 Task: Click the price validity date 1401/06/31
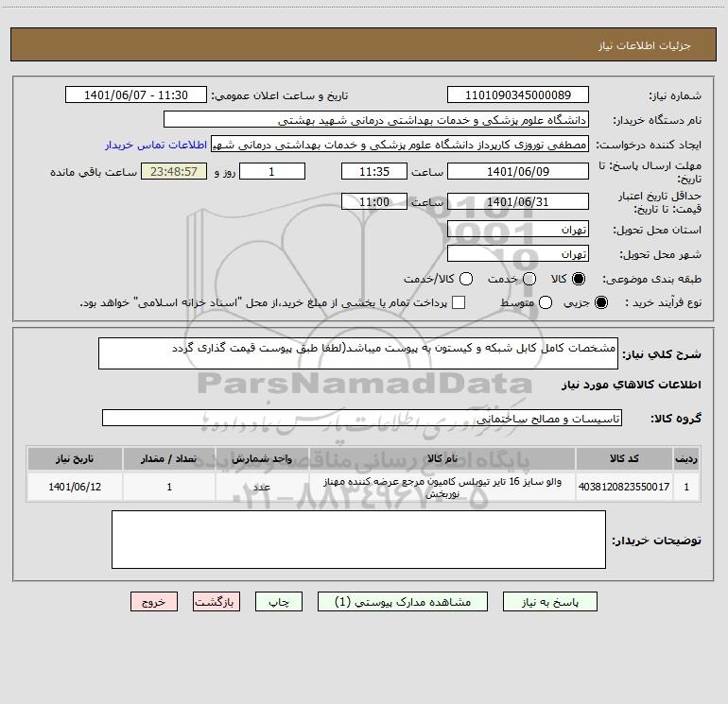518,201
